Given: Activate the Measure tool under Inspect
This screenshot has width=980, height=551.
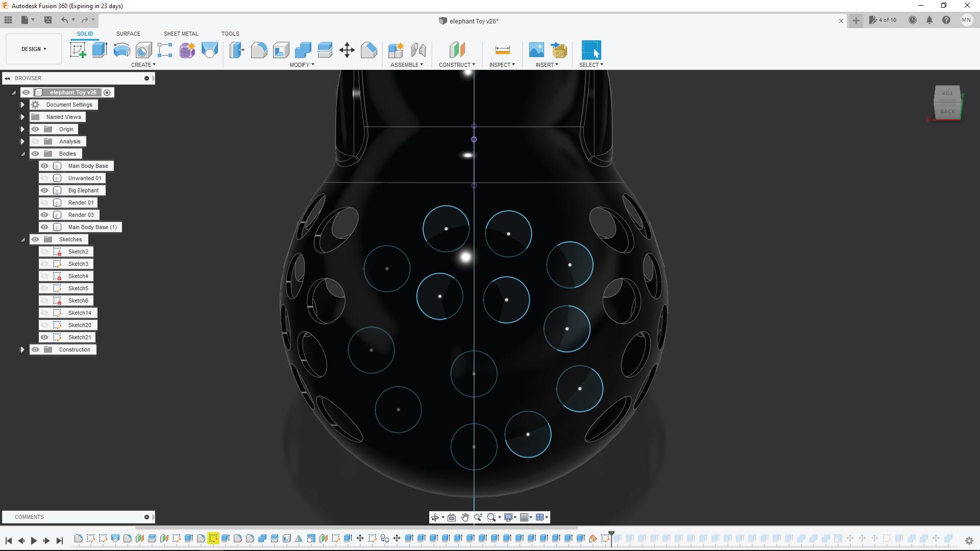Looking at the screenshot, I should 502,49.
